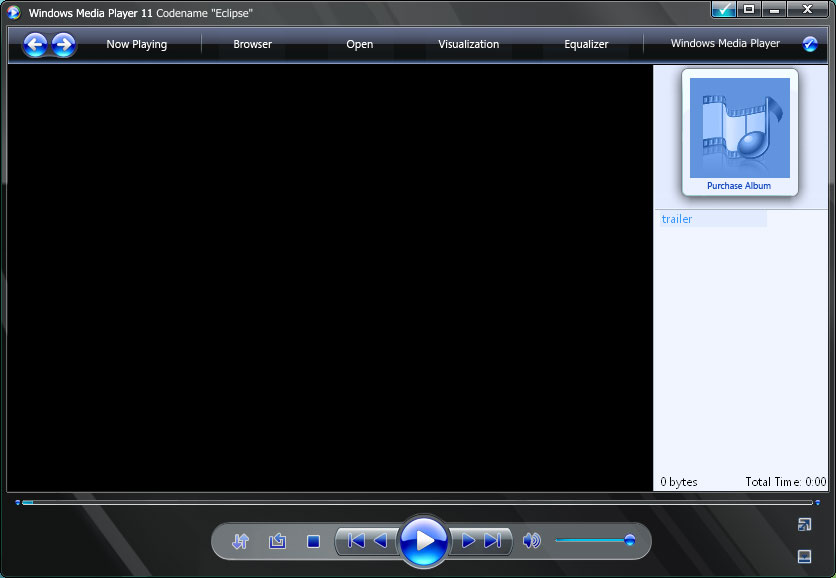Open the Now Playing tab

tap(136, 44)
